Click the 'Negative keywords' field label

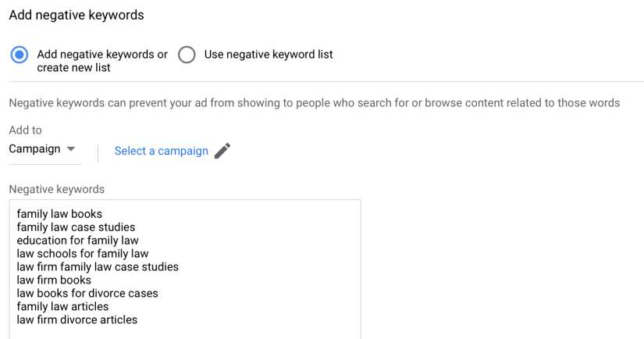click(x=57, y=189)
